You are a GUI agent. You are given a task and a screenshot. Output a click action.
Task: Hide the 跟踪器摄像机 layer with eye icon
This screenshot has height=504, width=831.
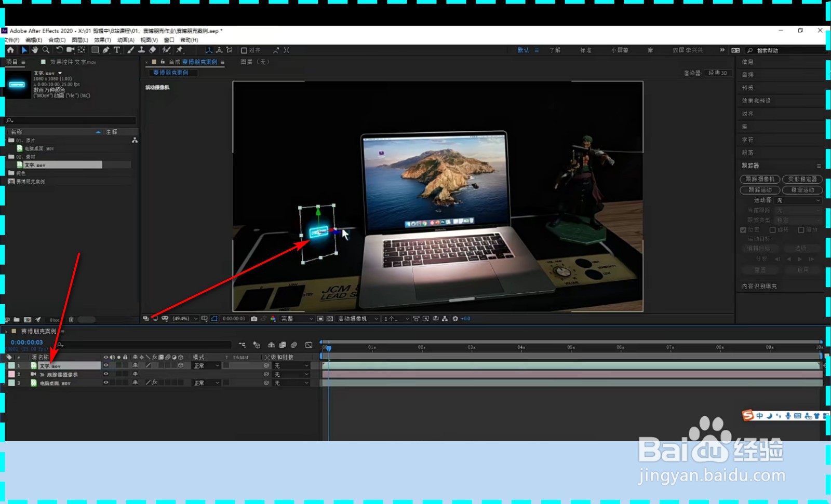pos(106,374)
